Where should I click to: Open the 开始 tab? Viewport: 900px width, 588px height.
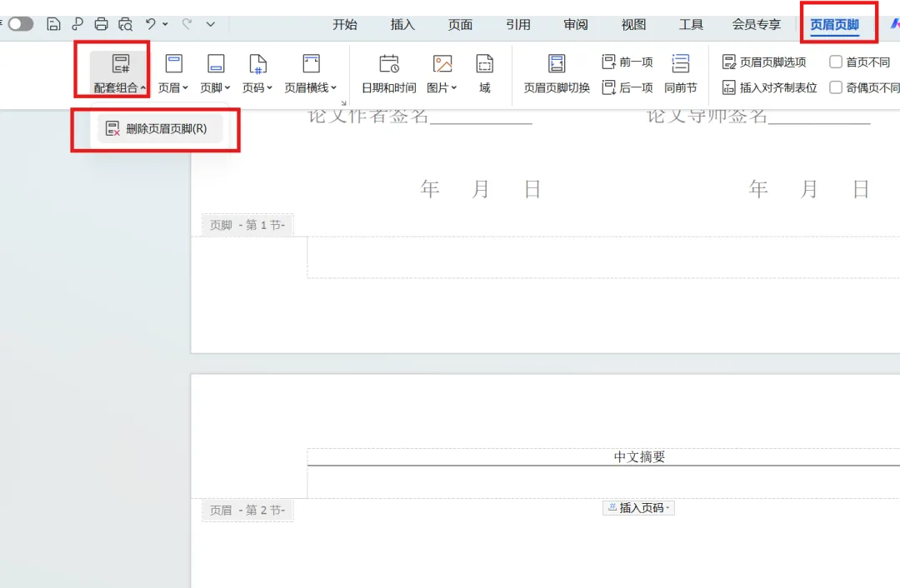(345, 24)
